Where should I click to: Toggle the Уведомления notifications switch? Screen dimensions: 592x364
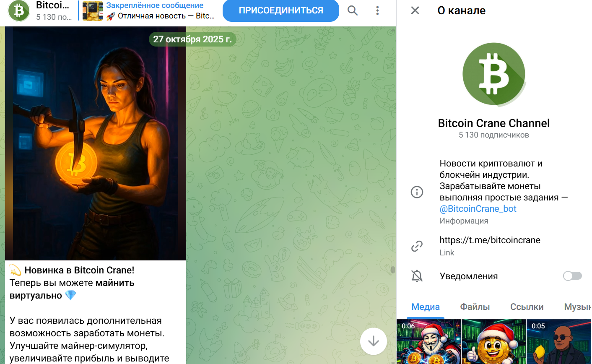(x=572, y=276)
